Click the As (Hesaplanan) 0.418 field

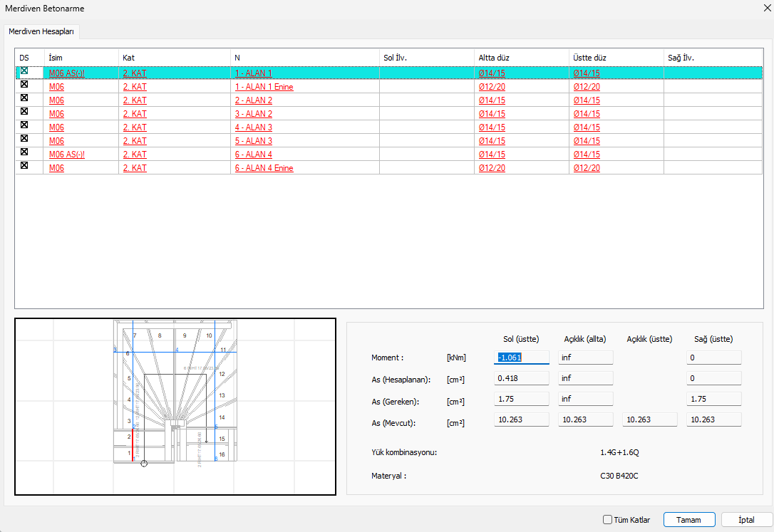pyautogui.click(x=522, y=378)
